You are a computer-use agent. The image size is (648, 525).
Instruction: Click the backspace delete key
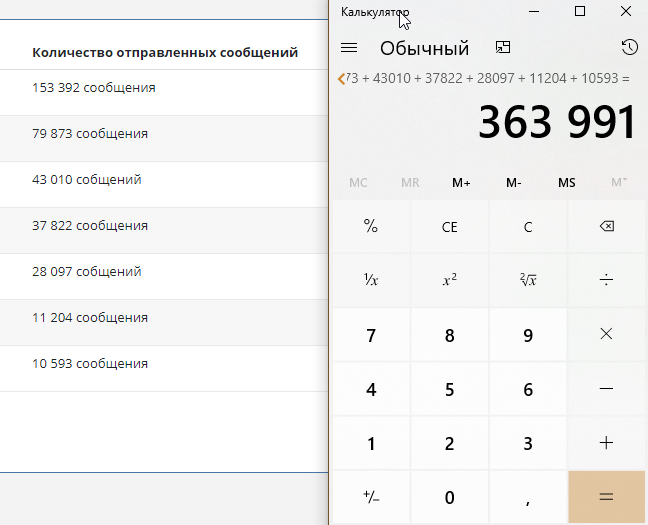[606, 227]
